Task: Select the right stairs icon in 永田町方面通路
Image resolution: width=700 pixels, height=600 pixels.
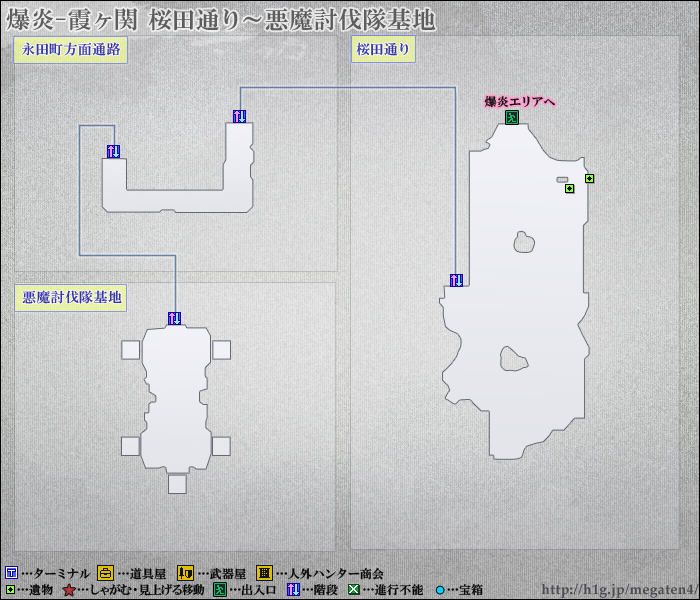Action: click(x=239, y=116)
